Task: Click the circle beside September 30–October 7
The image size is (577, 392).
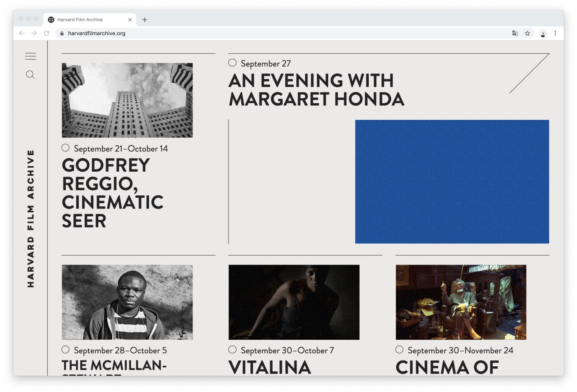Action: click(x=232, y=349)
